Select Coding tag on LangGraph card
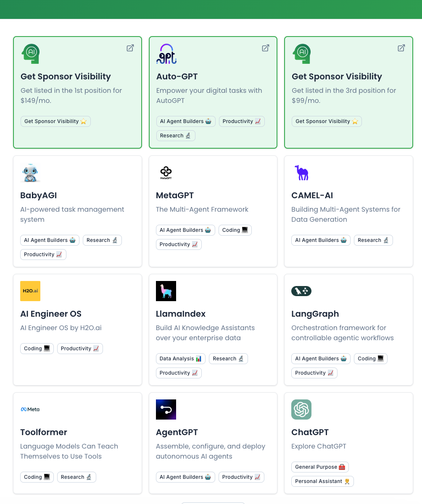The height and width of the screenshot is (504, 422). [x=371, y=359]
